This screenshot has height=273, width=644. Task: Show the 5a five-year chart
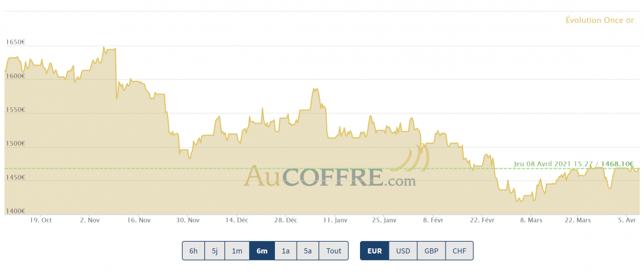point(308,251)
